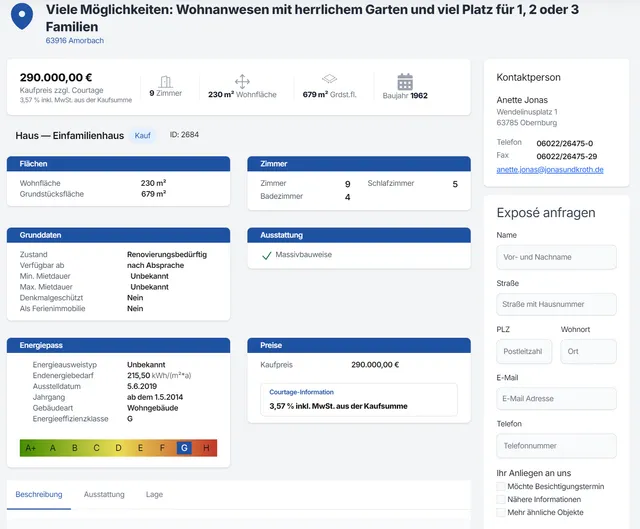Click the Kauf badge next to Einfamilienhaus

click(142, 136)
